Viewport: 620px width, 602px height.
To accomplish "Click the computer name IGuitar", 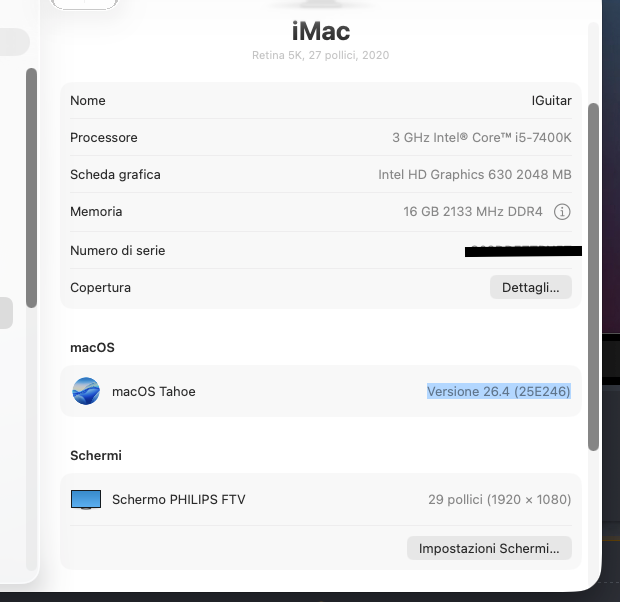I will (551, 100).
